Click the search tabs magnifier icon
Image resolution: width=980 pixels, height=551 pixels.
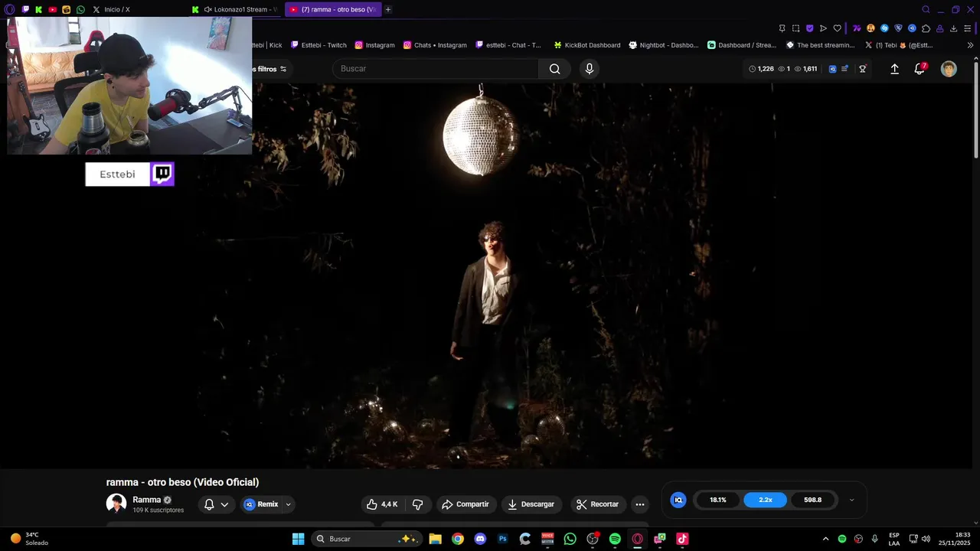coord(926,9)
